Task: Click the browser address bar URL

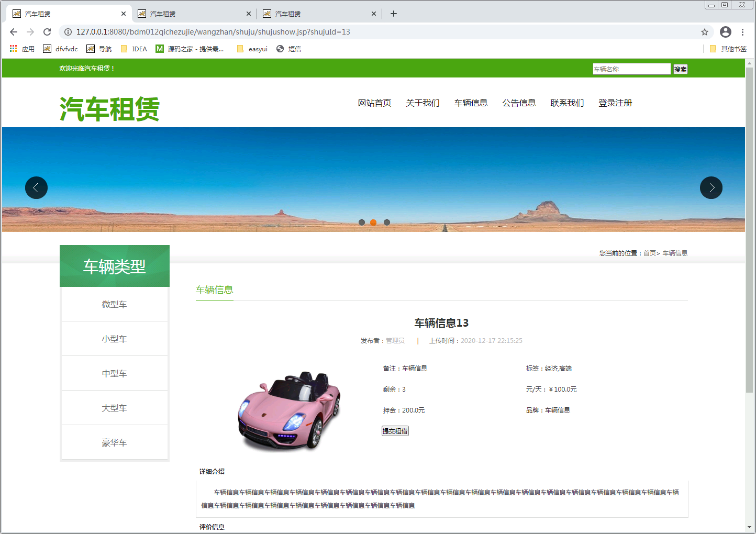Action: coord(213,32)
